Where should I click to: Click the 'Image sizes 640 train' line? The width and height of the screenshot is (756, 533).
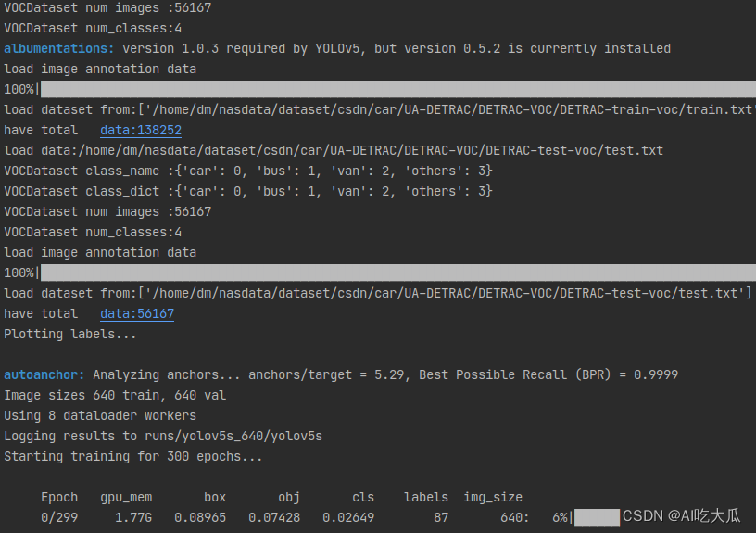click(115, 395)
